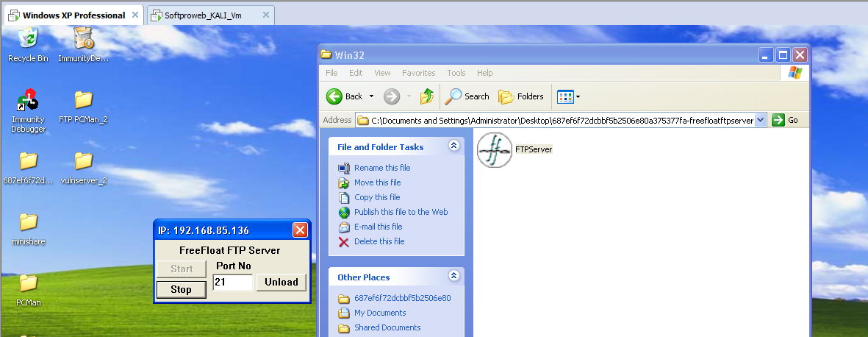Viewport: 868px width, 337px height.
Task: Maximize the Win32 Explorer window
Action: pos(783,55)
